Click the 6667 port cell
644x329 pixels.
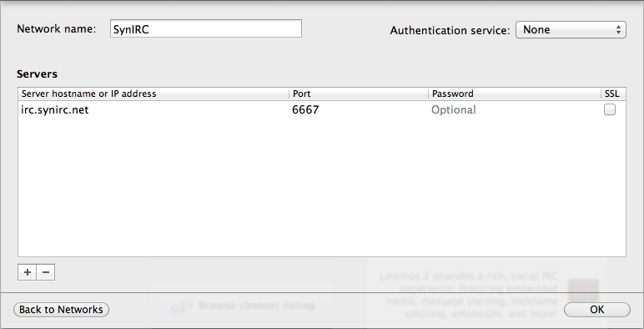[x=305, y=109]
